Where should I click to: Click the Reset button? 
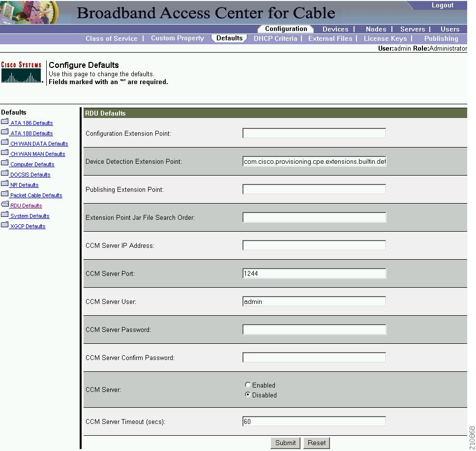[x=317, y=443]
